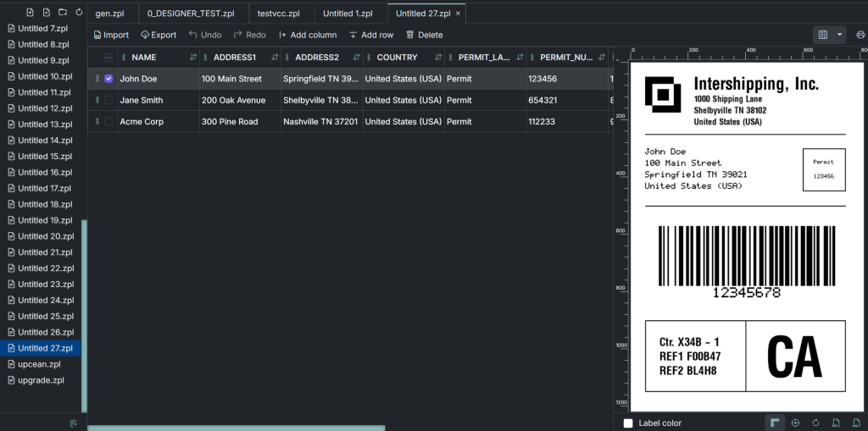Viewport: 868px width, 431px height.
Task: Click the 'Nashville TN 37201' cell
Action: tap(322, 121)
